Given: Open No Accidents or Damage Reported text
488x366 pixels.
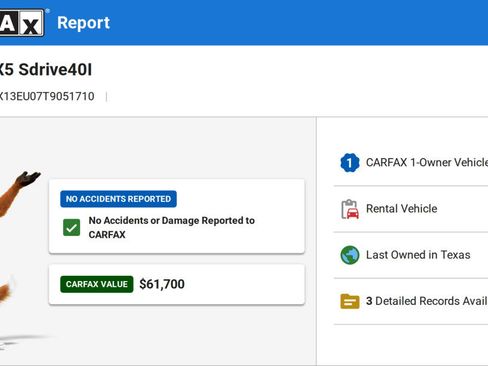Looking at the screenshot, I should (x=171, y=227).
